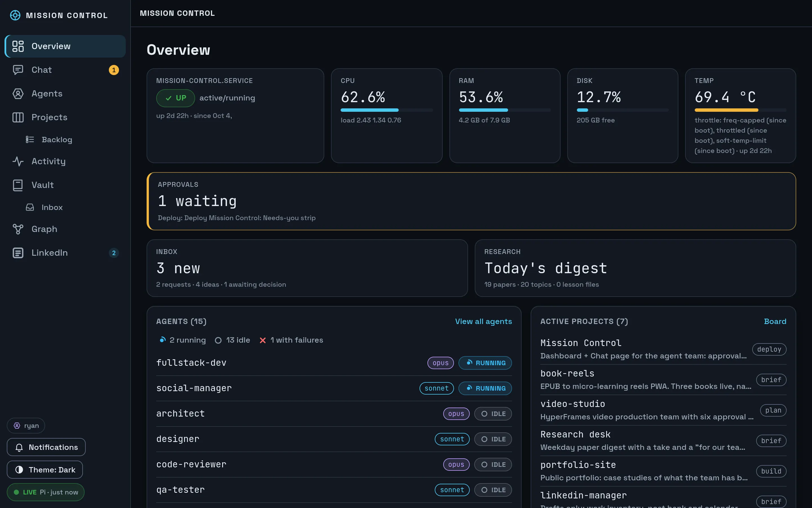The image size is (812, 508).
Task: Select the qa-tester agent row
Action: coord(334,490)
